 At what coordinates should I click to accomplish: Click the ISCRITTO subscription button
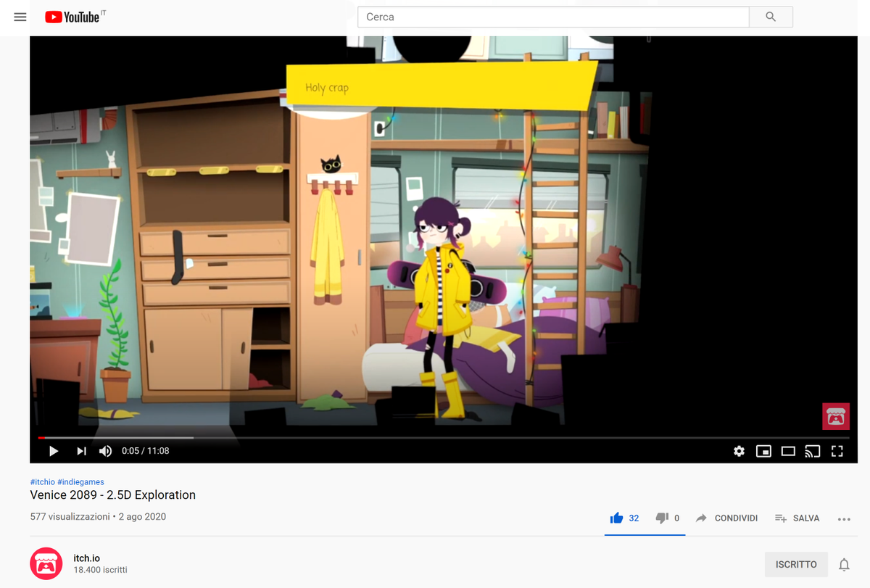(796, 564)
